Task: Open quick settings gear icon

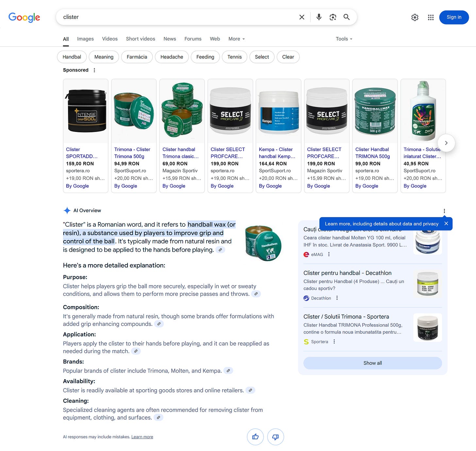Action: [415, 17]
